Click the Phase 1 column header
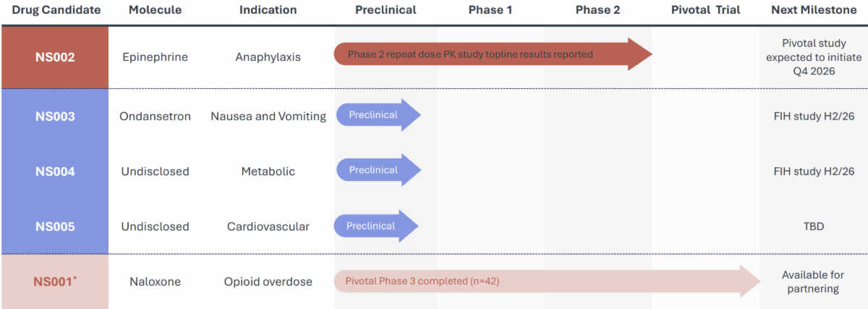This screenshot has height=309, width=868. (x=490, y=10)
